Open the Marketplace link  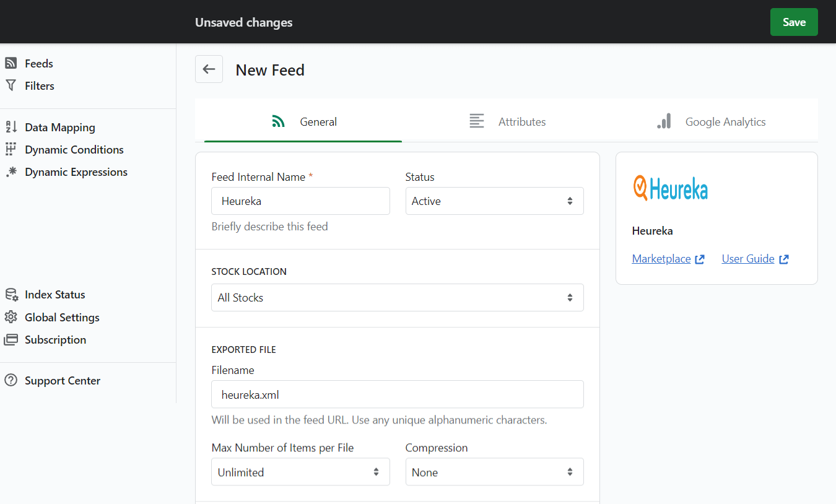point(661,259)
